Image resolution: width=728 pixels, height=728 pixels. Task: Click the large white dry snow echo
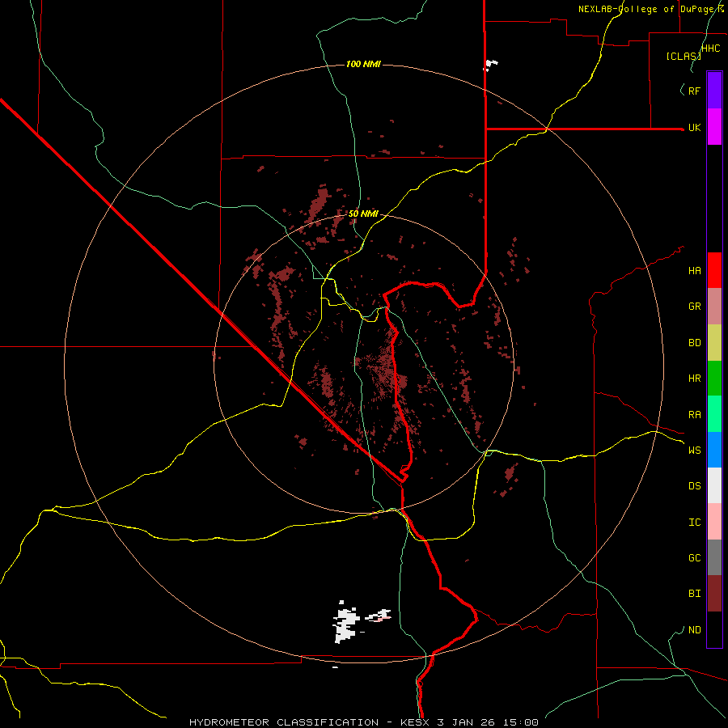click(346, 622)
